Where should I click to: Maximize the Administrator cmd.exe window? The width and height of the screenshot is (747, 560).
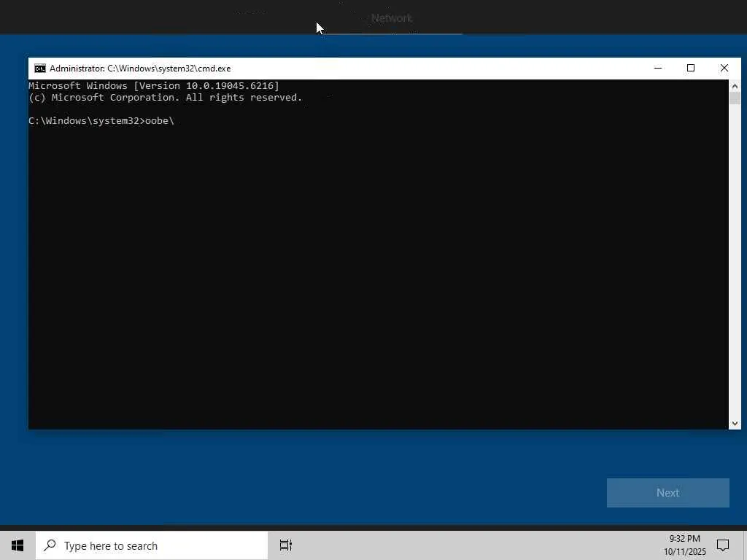tap(691, 68)
